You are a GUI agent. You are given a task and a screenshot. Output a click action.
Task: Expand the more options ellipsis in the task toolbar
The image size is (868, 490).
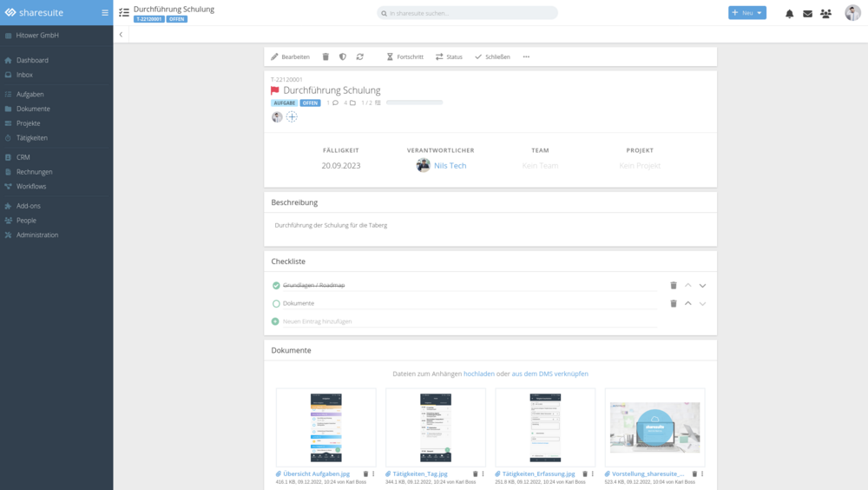point(526,56)
